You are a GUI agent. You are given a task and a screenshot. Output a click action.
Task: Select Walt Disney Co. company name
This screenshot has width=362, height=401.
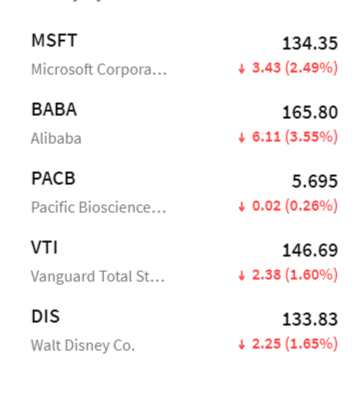tap(83, 345)
